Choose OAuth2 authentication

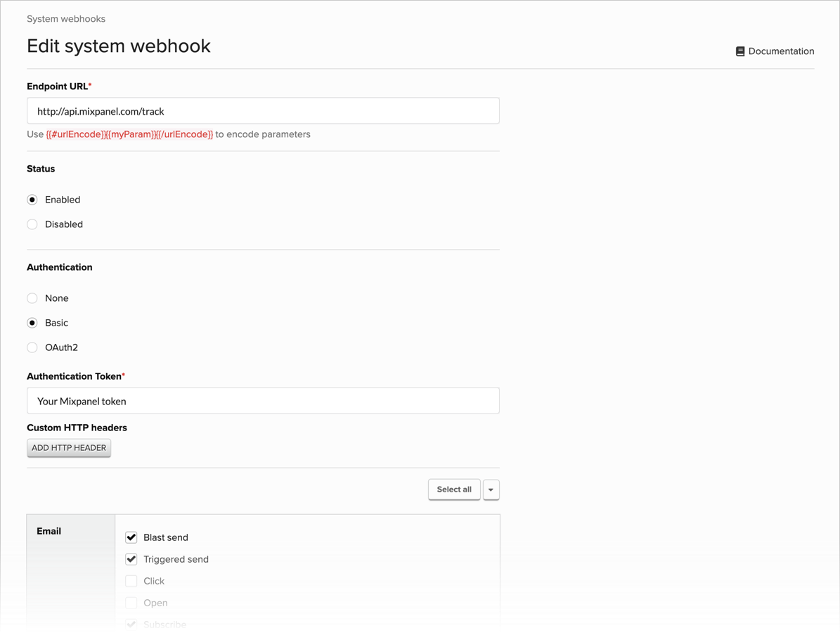tap(32, 347)
